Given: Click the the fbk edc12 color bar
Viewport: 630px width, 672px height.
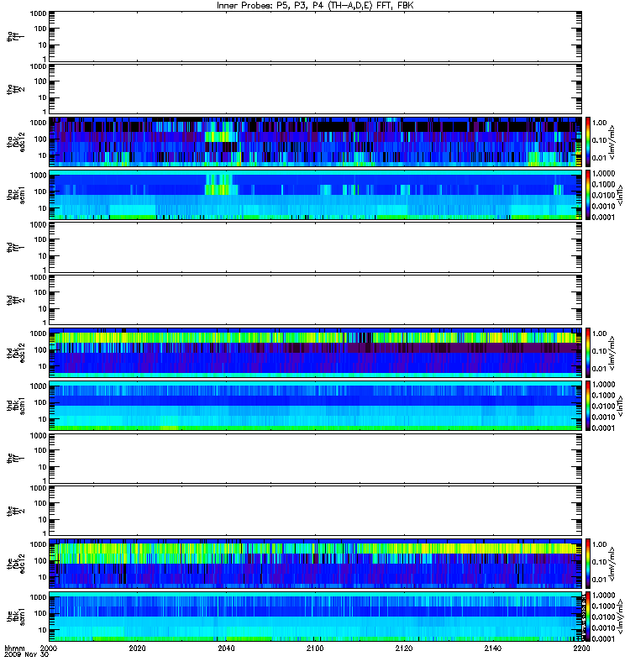Looking at the screenshot, I should [587, 564].
